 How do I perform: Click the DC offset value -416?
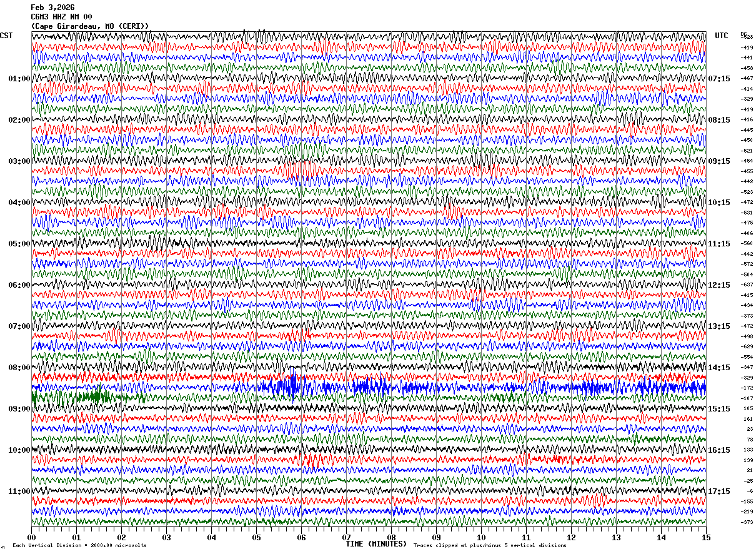tap(747, 119)
